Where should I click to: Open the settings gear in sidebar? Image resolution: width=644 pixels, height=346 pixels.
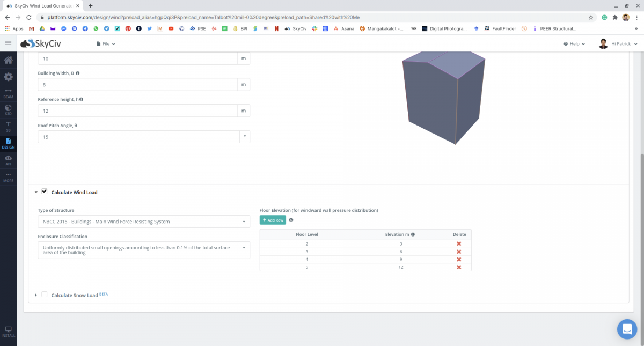coord(8,77)
